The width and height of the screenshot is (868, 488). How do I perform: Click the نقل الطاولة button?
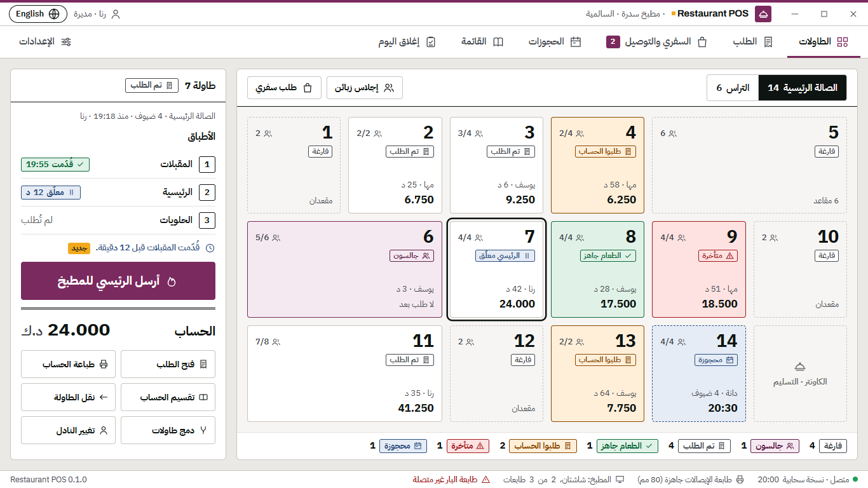pyautogui.click(x=69, y=397)
